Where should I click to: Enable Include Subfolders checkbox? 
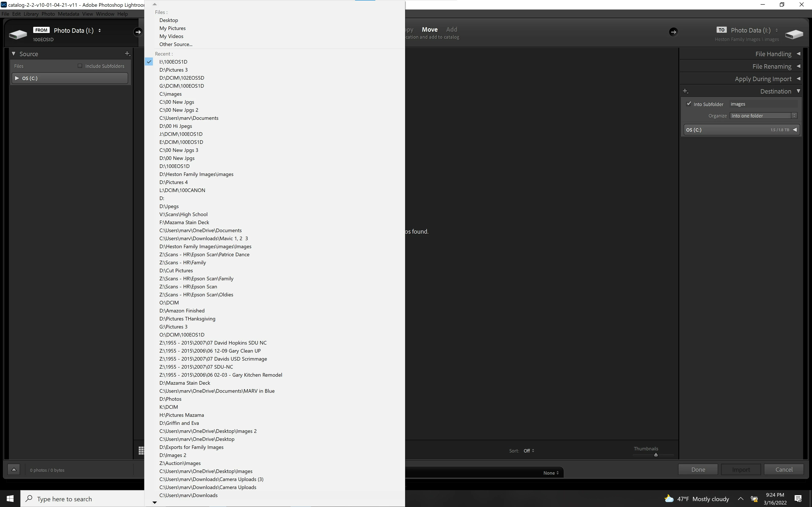[80, 66]
